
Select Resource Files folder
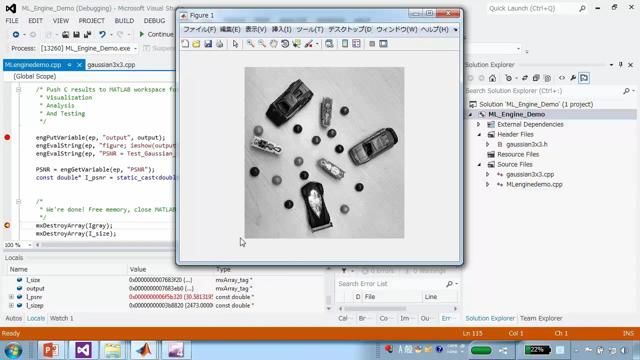(518, 154)
